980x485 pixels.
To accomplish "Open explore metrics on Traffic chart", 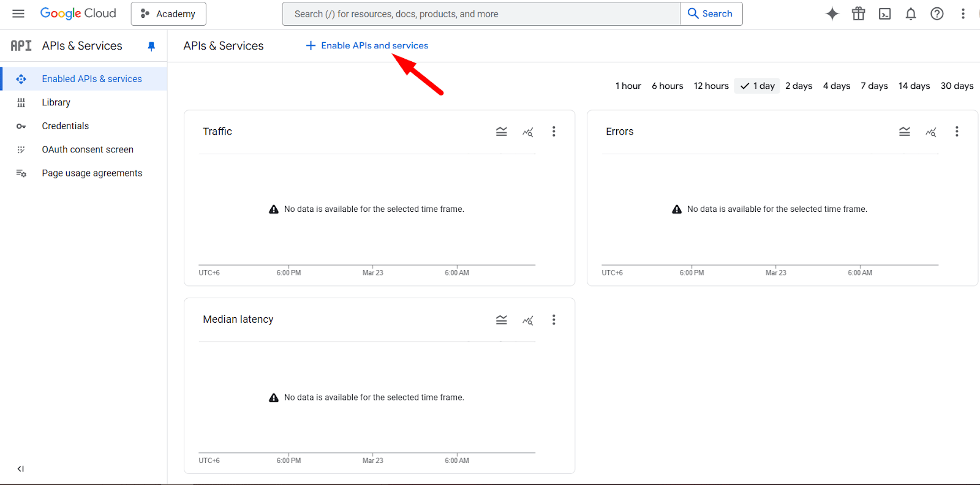I will click(528, 132).
